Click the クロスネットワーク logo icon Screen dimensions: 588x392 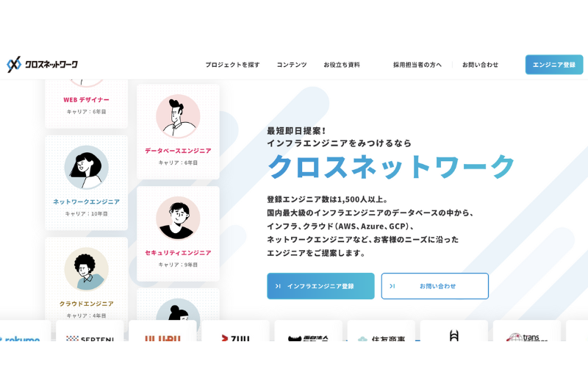click(14, 65)
